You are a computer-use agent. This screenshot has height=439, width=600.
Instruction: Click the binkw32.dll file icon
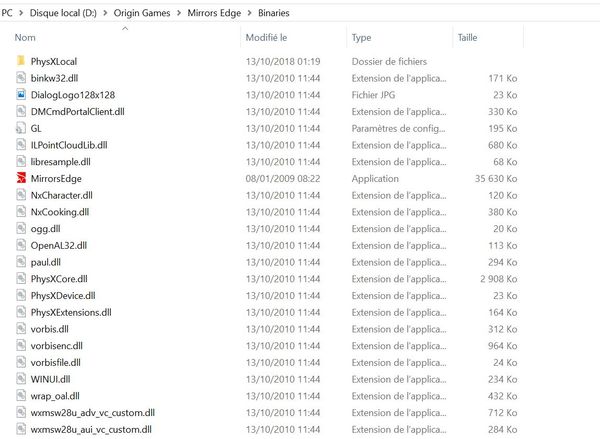[21, 78]
